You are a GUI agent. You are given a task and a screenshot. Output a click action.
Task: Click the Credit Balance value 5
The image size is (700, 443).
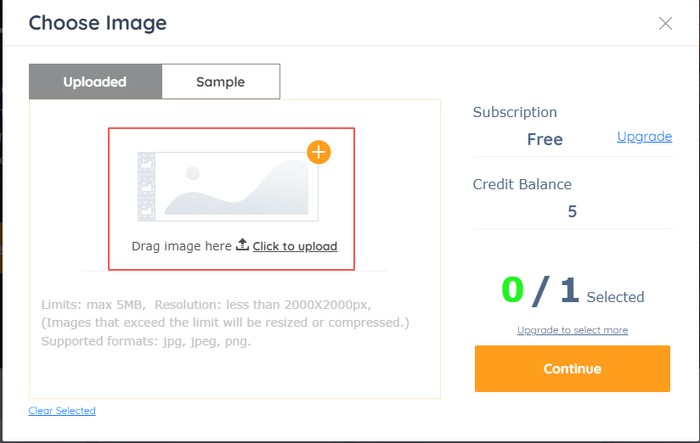572,211
